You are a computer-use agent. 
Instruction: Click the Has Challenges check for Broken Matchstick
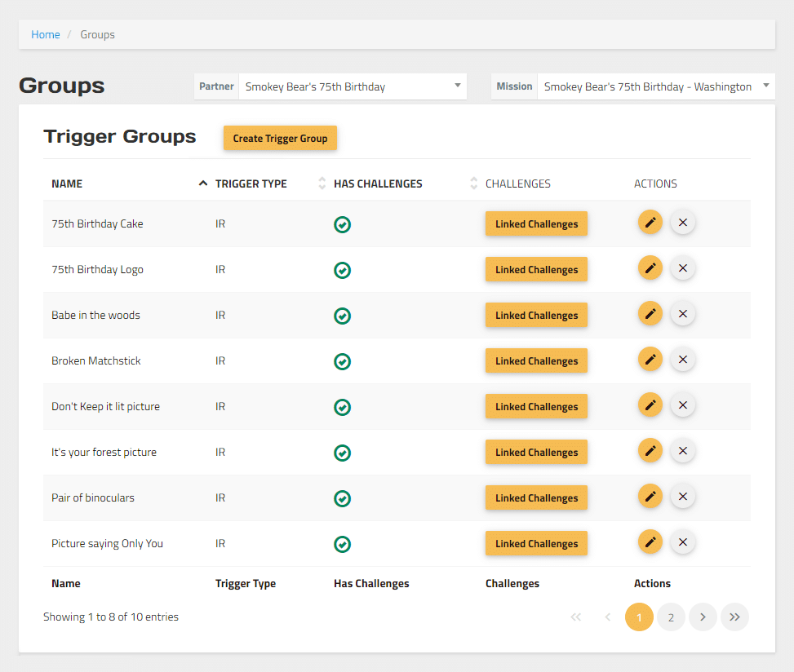coord(343,361)
